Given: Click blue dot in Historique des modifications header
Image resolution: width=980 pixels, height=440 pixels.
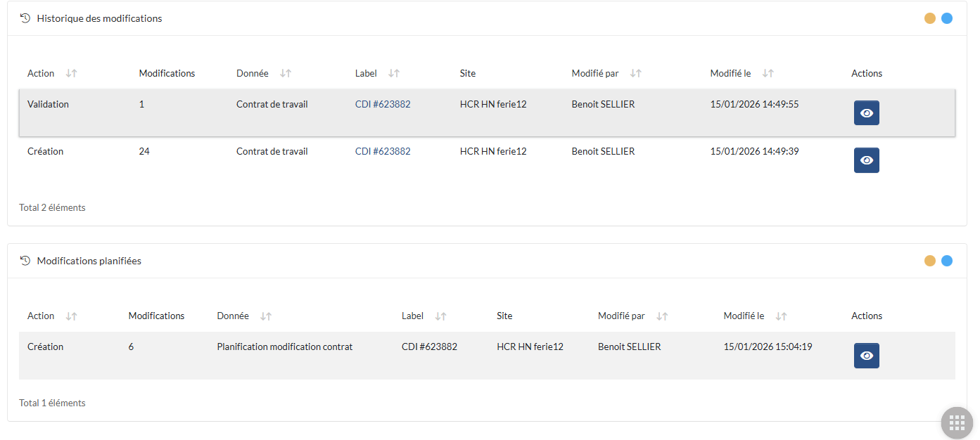Looking at the screenshot, I should pyautogui.click(x=947, y=18).
